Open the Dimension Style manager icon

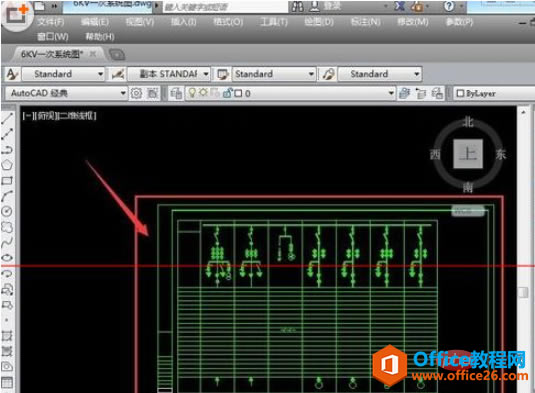click(118, 74)
